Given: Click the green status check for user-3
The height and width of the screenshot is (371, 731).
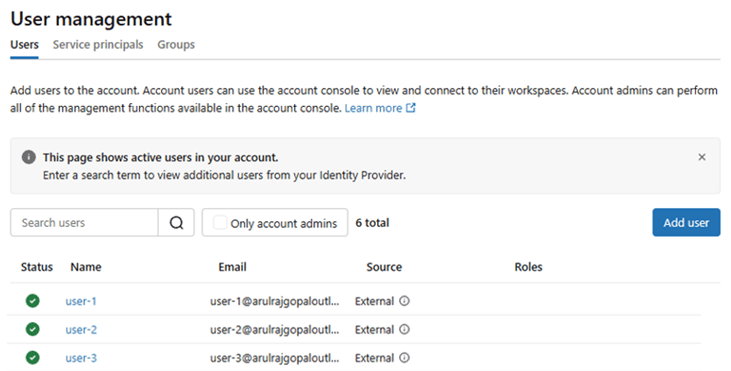Looking at the screenshot, I should click(33, 358).
